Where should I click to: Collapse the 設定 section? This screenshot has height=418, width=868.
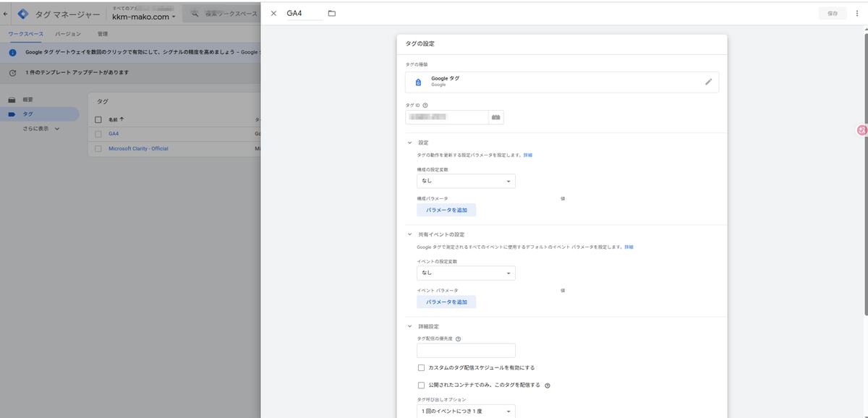point(409,142)
